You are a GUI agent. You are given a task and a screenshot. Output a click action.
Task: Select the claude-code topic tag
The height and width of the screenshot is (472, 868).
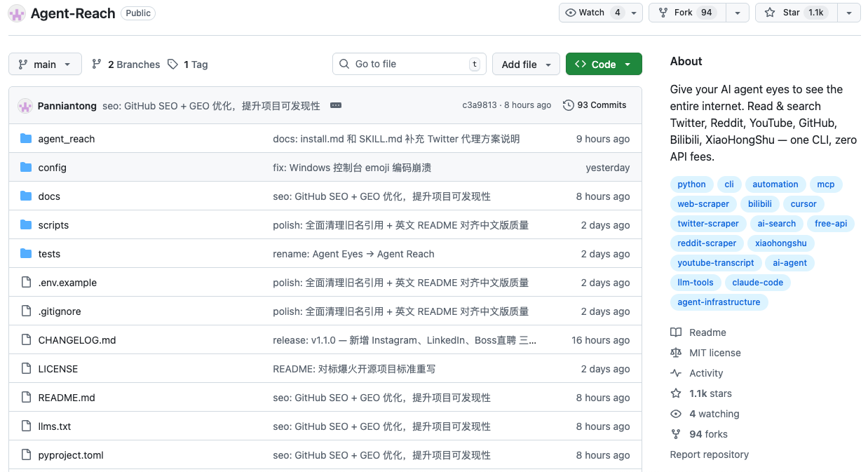pyautogui.click(x=757, y=283)
